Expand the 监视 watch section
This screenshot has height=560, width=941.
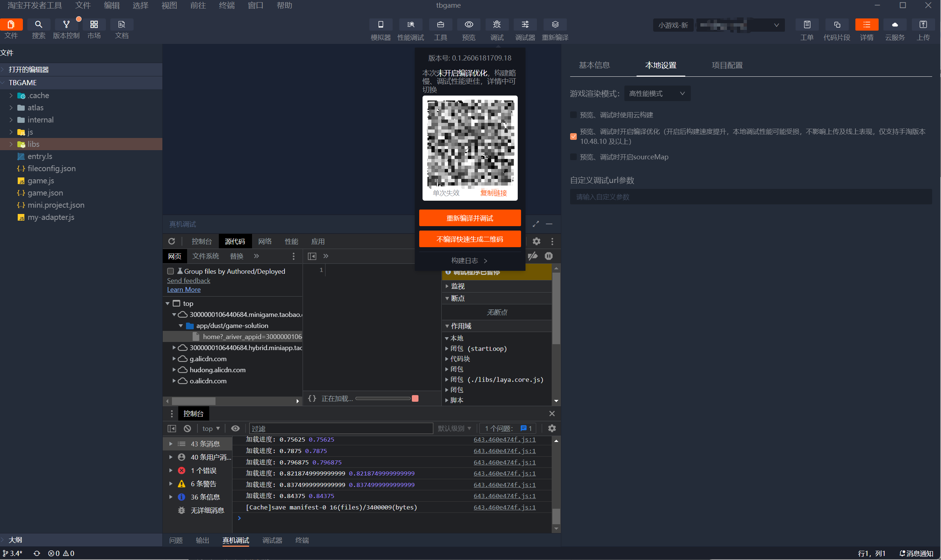tap(447, 286)
